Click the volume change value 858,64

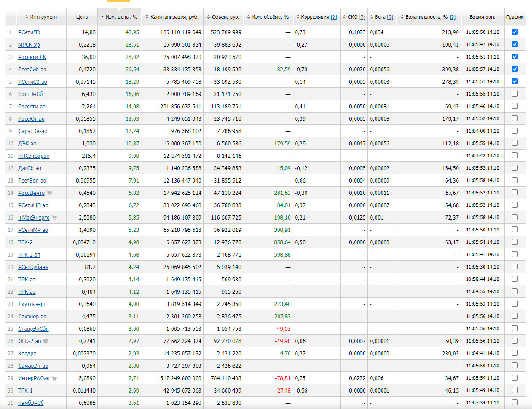(282, 242)
